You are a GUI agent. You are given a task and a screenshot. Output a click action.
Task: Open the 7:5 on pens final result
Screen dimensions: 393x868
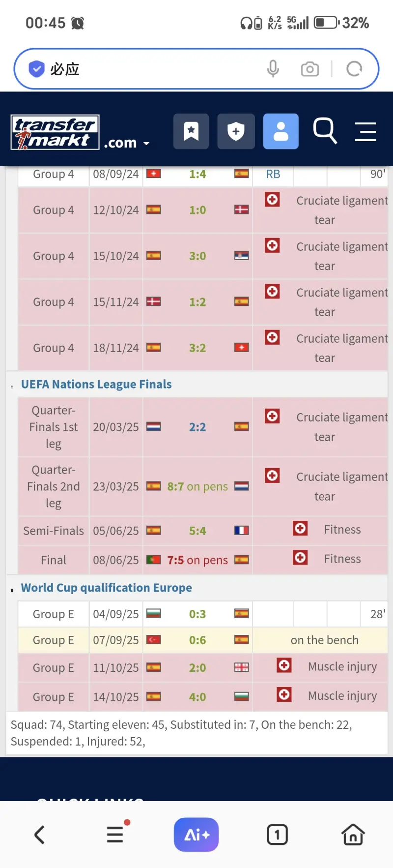click(x=197, y=560)
